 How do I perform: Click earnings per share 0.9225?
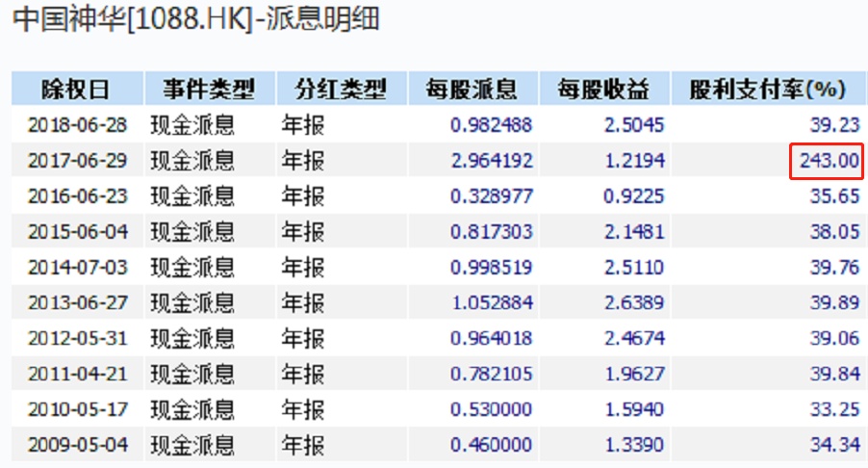click(634, 195)
